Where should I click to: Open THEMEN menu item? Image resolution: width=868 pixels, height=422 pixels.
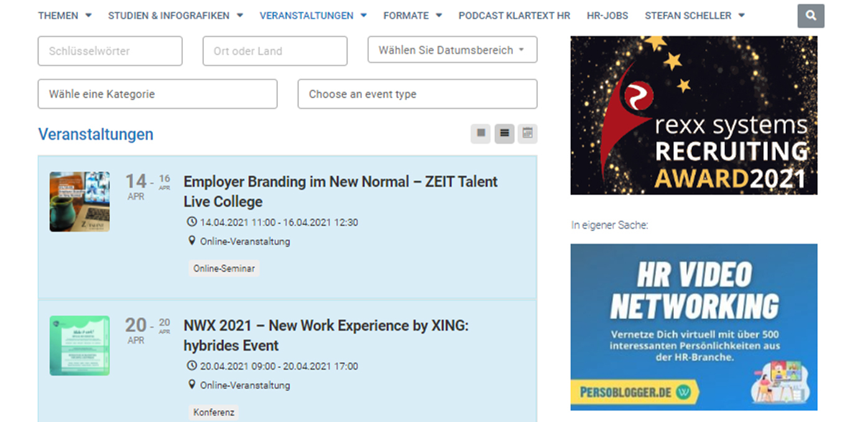(58, 16)
